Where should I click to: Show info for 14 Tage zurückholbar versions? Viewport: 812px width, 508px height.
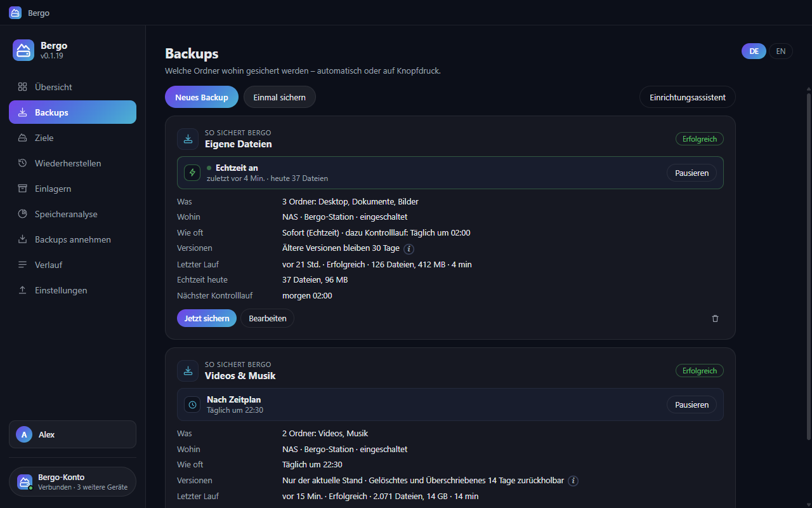point(573,481)
